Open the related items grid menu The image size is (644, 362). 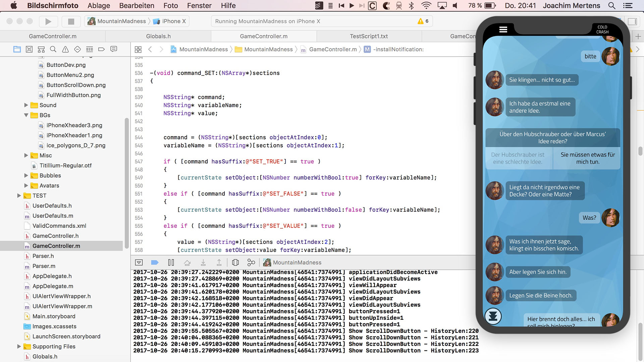click(138, 49)
